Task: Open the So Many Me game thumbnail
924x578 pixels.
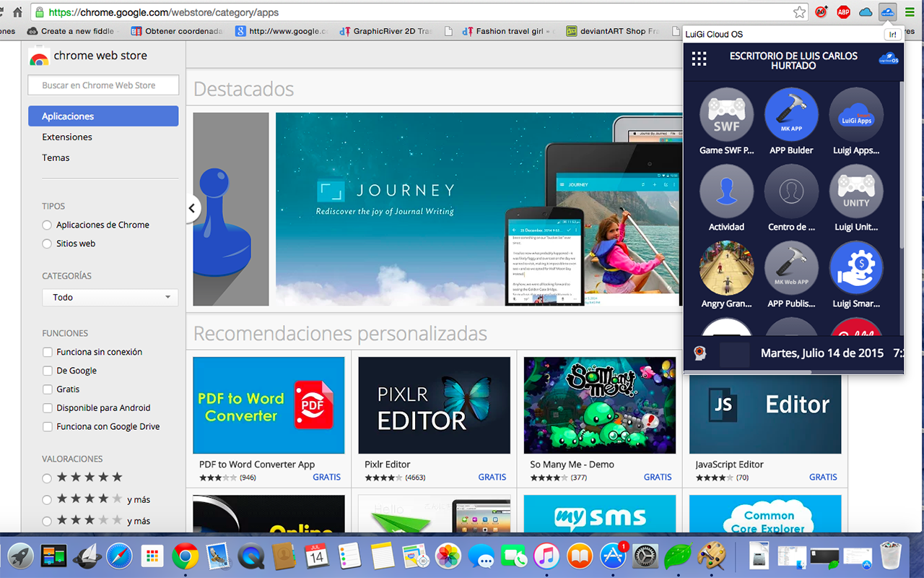Action: 600,405
